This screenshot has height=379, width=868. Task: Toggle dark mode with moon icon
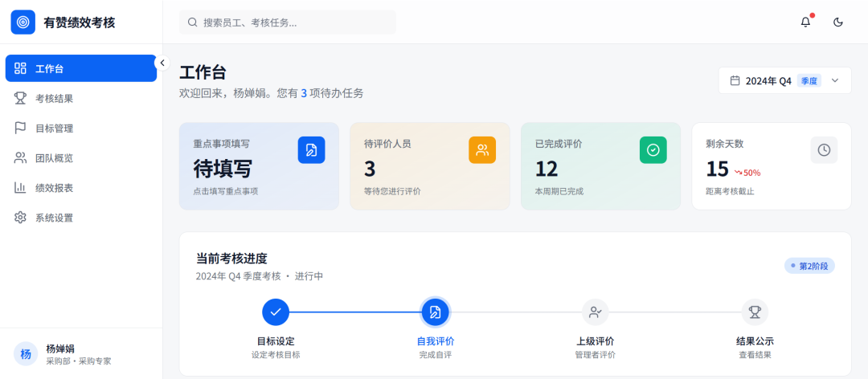pyautogui.click(x=838, y=22)
